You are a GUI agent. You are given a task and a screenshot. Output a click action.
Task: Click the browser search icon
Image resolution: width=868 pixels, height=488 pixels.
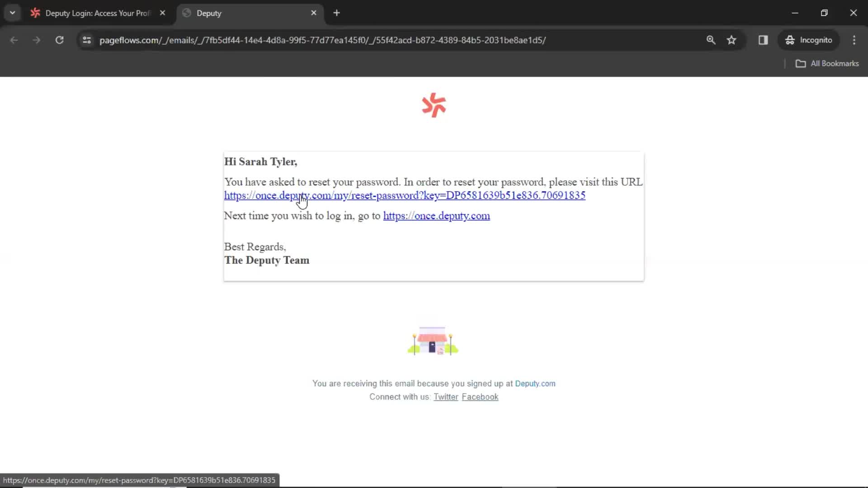coord(711,40)
